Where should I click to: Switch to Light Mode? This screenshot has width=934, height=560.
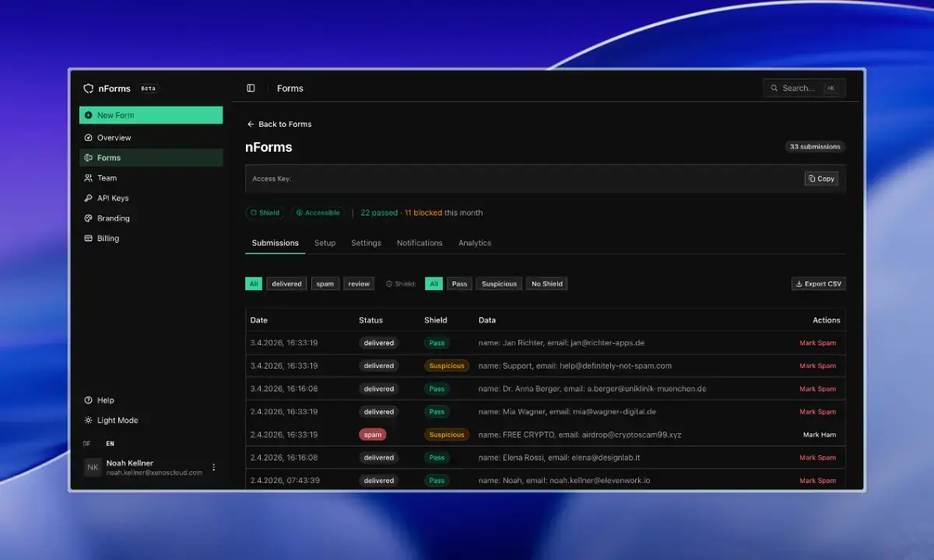111,421
